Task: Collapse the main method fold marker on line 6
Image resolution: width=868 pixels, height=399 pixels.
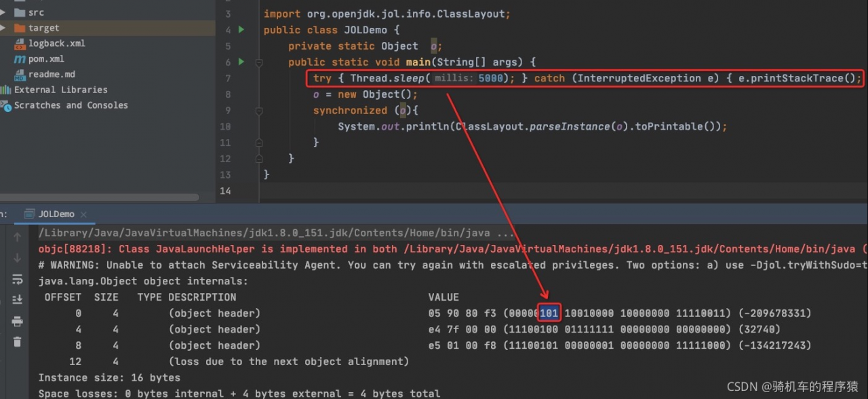Action: pos(259,62)
